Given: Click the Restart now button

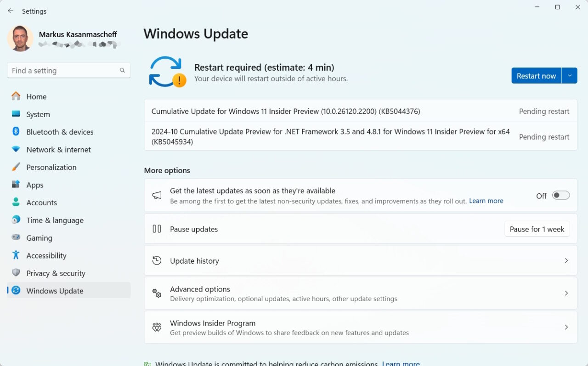Looking at the screenshot, I should click(536, 75).
